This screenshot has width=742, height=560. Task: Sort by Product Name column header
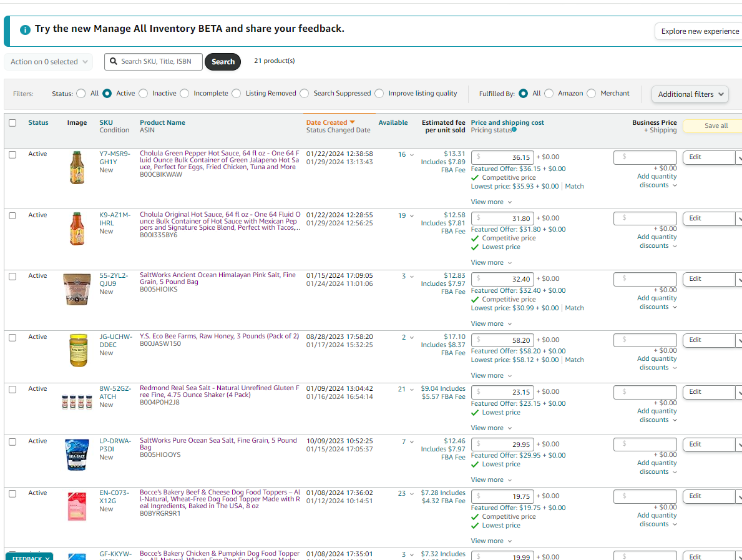tap(162, 122)
